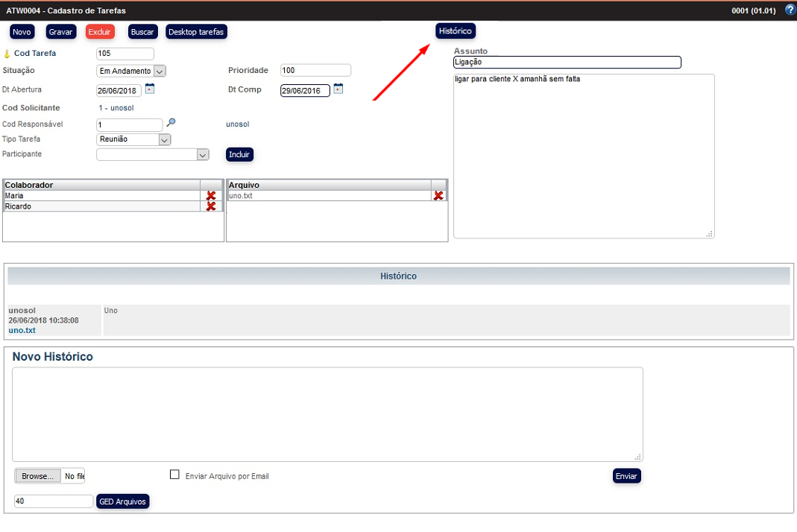Remove collaborator Ricardo with red X
The height and width of the screenshot is (532, 797).
(x=211, y=206)
